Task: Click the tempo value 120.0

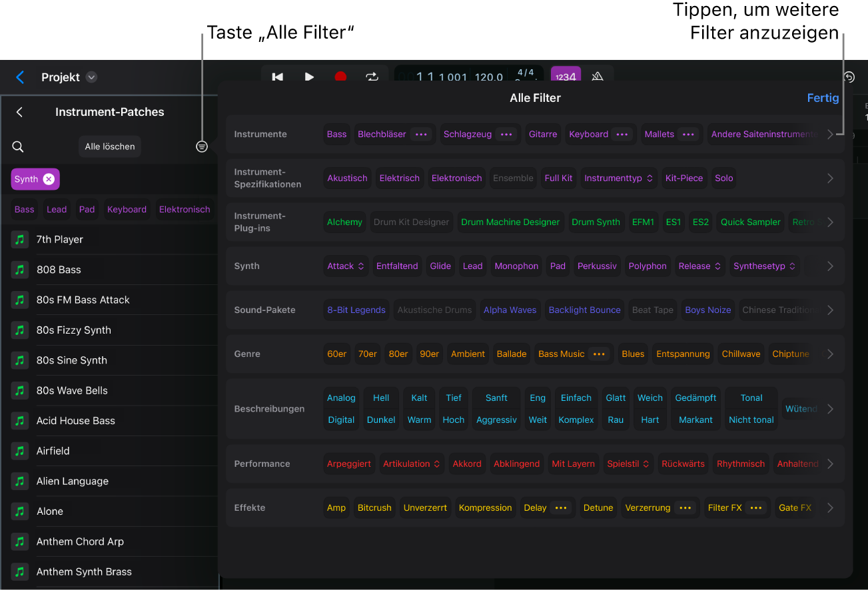Action: point(489,77)
